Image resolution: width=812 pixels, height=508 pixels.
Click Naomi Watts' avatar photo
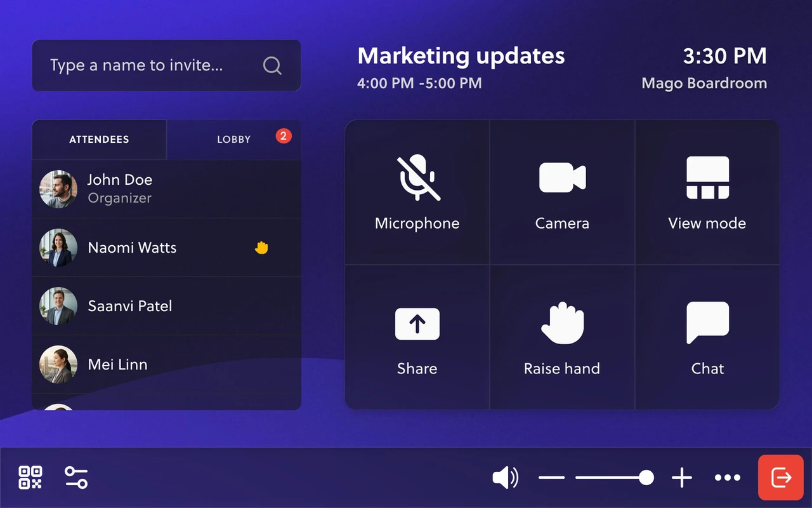58,248
